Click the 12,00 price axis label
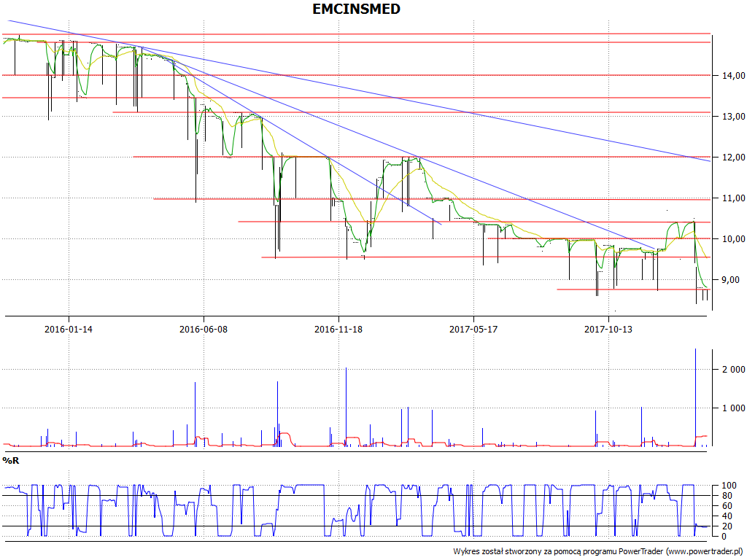 pyautogui.click(x=734, y=157)
